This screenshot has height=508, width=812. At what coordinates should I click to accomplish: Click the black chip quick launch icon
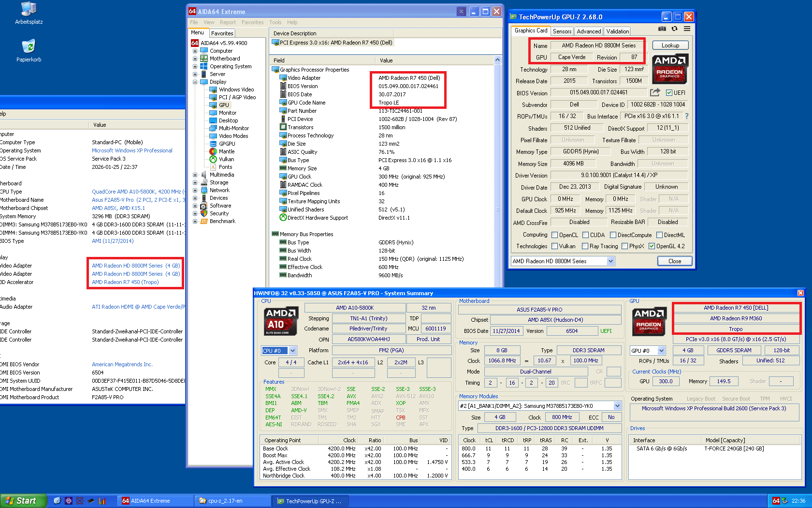point(91,501)
